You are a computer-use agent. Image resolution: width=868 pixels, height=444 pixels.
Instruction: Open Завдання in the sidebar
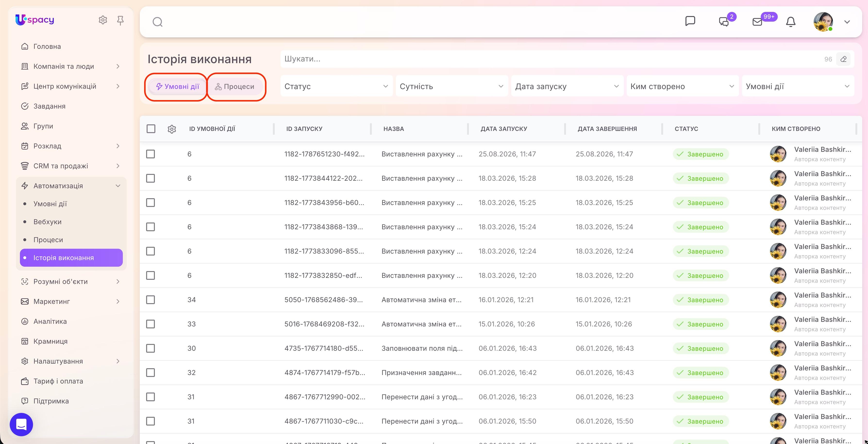pyautogui.click(x=71, y=106)
